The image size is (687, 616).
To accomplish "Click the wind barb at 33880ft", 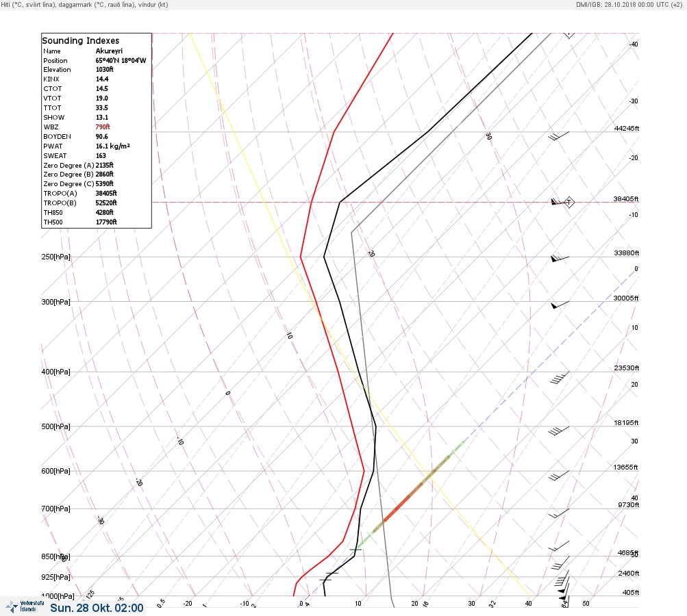I will click(x=560, y=259).
